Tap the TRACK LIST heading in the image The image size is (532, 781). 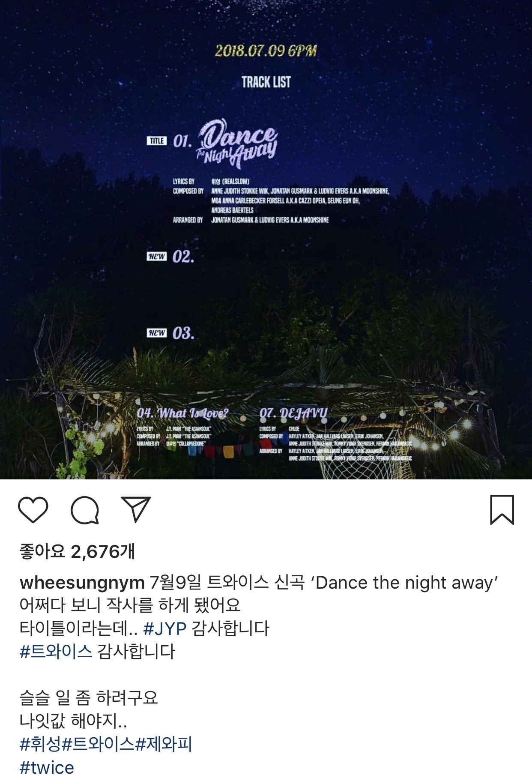click(266, 82)
